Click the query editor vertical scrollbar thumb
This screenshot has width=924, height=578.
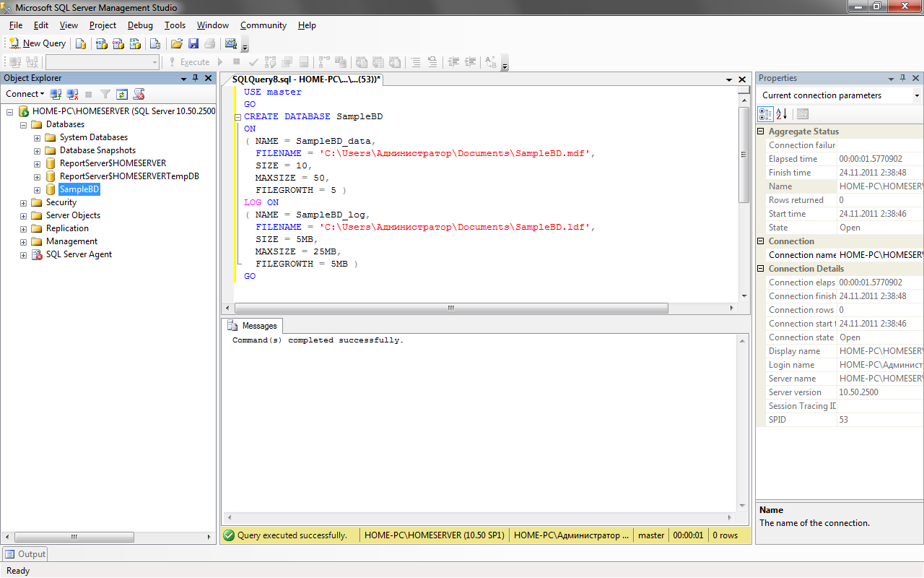click(744, 155)
